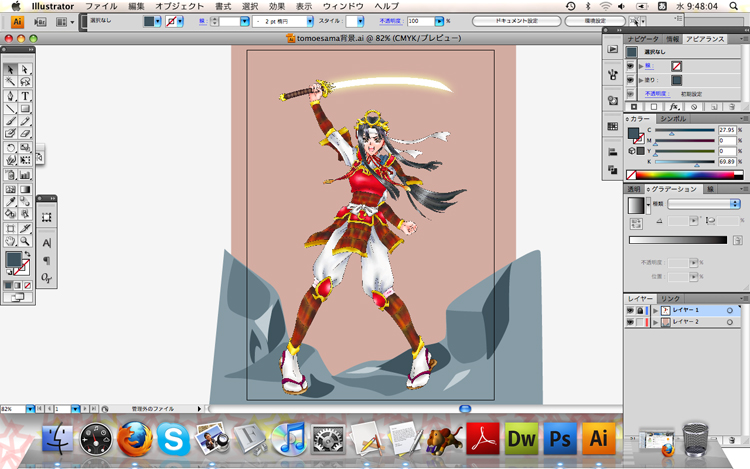Open the Paragraph panel icon
750x469 pixels.
46,261
